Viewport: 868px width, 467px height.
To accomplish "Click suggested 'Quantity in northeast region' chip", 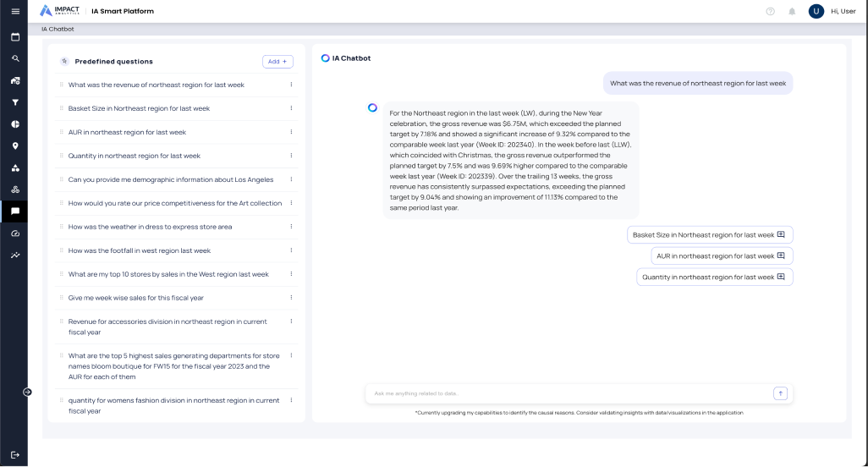I will point(714,277).
